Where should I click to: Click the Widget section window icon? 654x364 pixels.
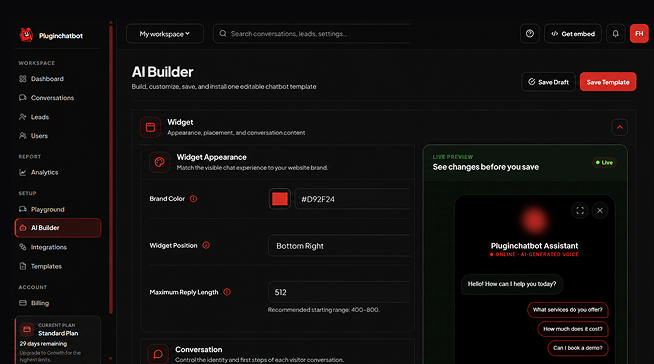click(x=151, y=127)
